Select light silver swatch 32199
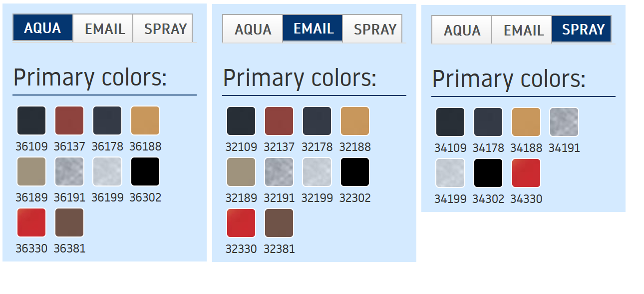 click(317, 172)
